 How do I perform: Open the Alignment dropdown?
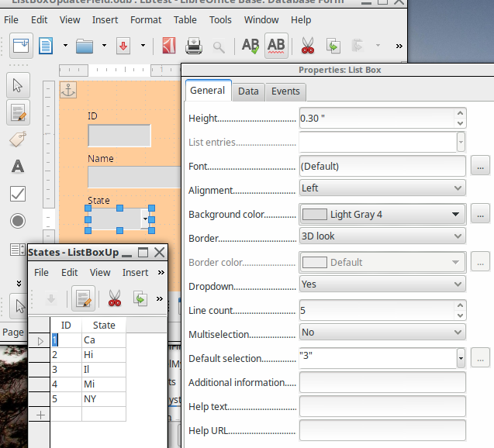pos(382,188)
